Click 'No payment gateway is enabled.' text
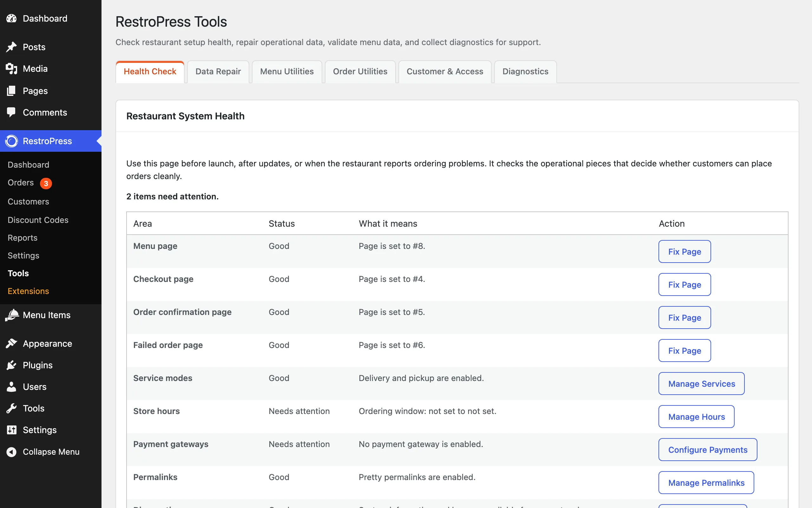The height and width of the screenshot is (508, 812). [421, 444]
